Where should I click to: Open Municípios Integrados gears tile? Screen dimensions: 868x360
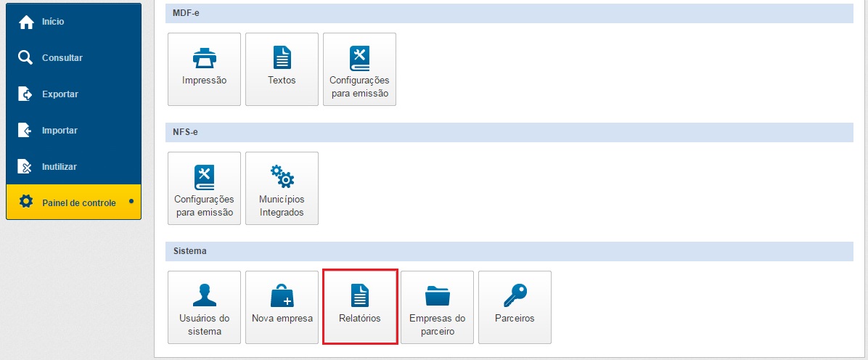(282, 188)
